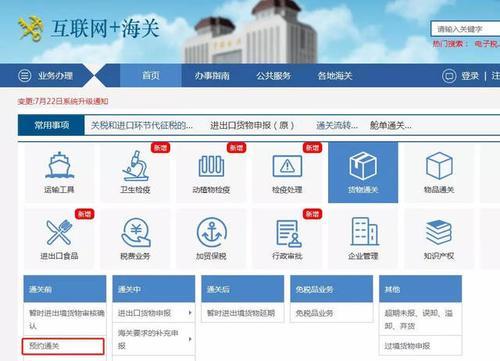Click the 新增 badge on 动植物检疫
This screenshot has height=361, width=500.
point(236,147)
